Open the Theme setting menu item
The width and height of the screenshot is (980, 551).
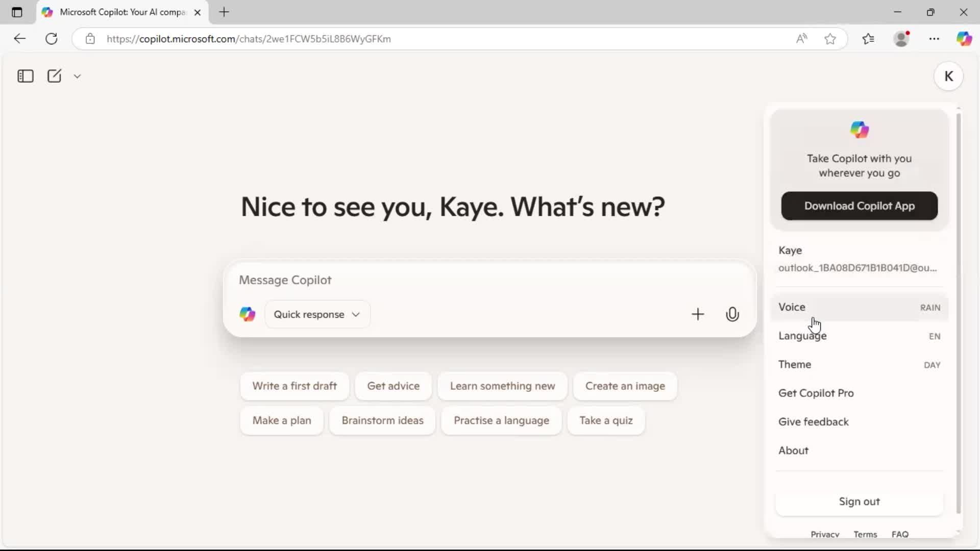(859, 365)
